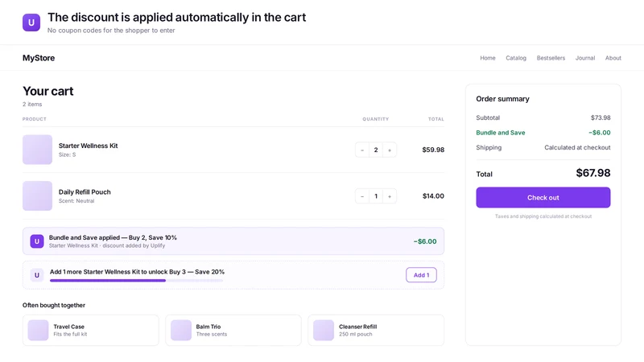This screenshot has height=362, width=644.
Task: Click the Check out button
Action: [543, 197]
